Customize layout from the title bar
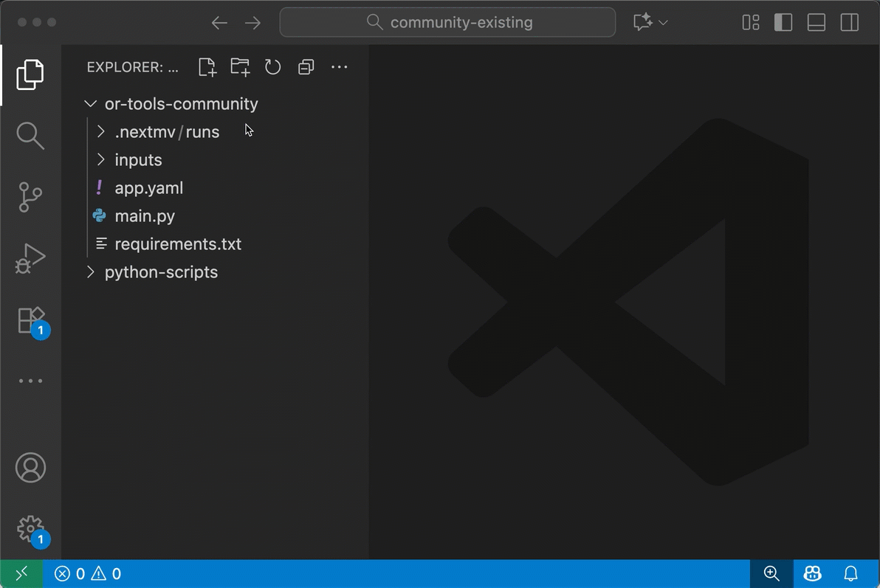The width and height of the screenshot is (880, 588). pos(750,22)
